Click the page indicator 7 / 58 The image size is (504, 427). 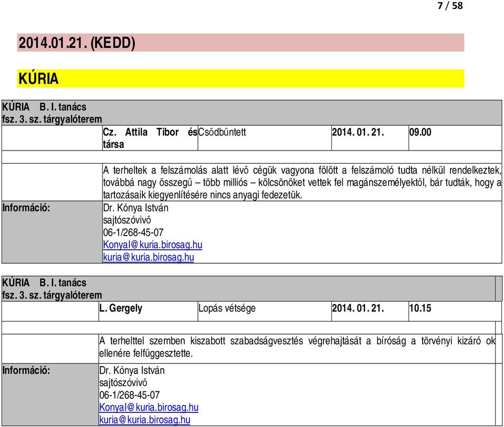point(450,5)
